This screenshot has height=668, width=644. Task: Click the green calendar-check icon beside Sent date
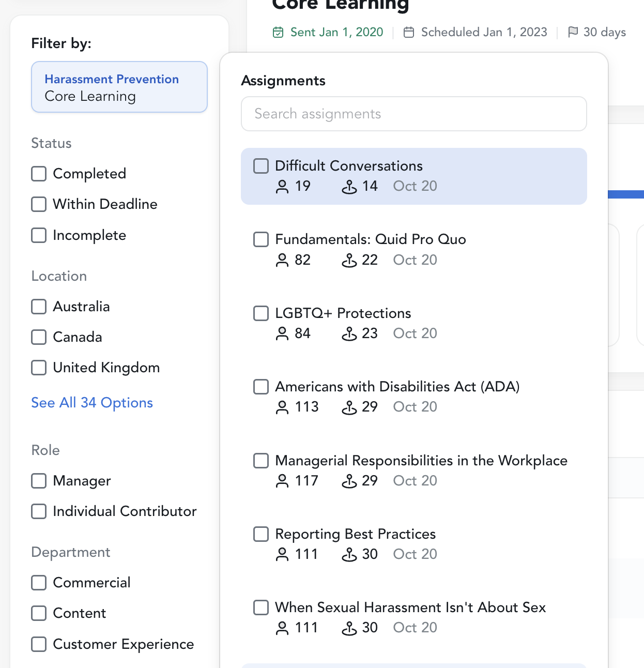[x=278, y=33]
